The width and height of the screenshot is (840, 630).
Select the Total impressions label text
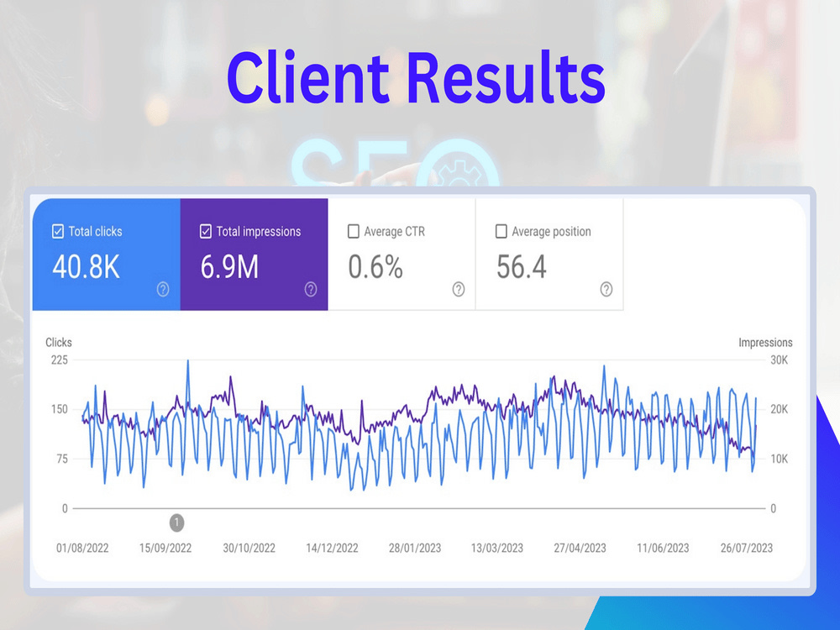tap(259, 232)
